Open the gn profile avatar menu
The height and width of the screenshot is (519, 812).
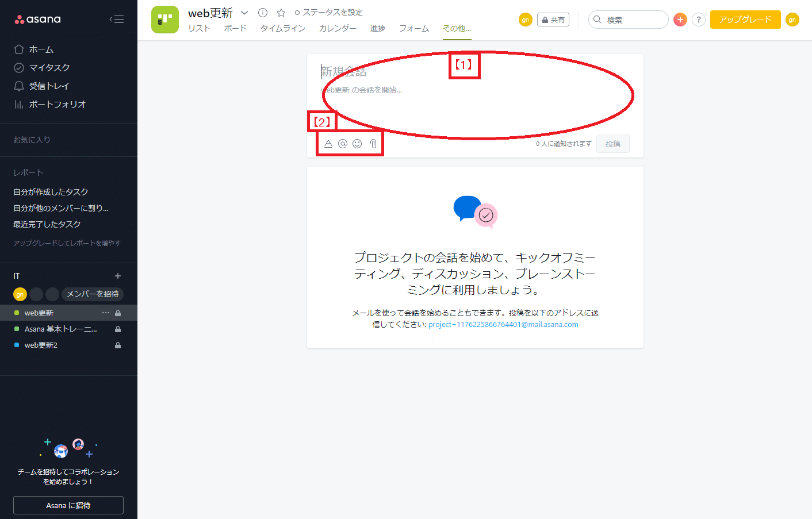[792, 20]
